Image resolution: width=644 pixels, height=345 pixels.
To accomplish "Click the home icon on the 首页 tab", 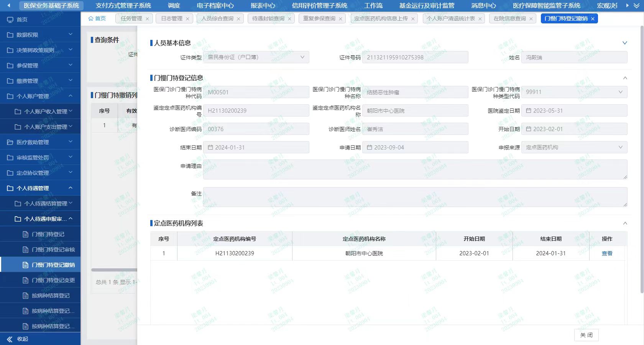I will [91, 18].
